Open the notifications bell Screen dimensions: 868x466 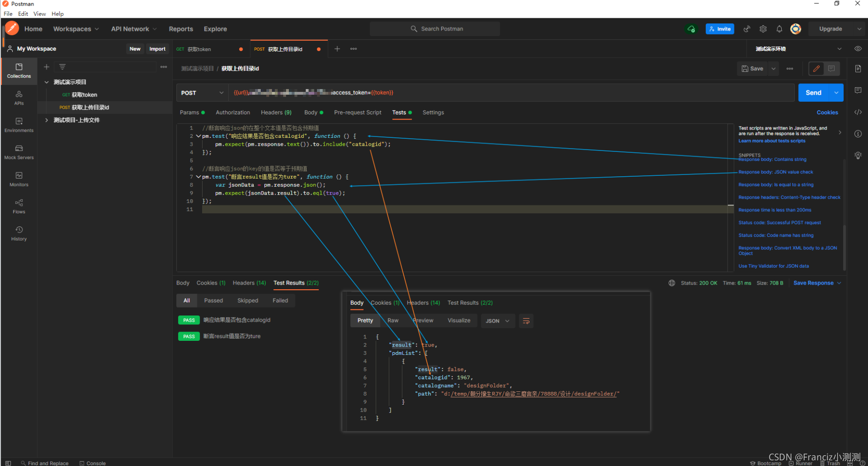point(779,29)
